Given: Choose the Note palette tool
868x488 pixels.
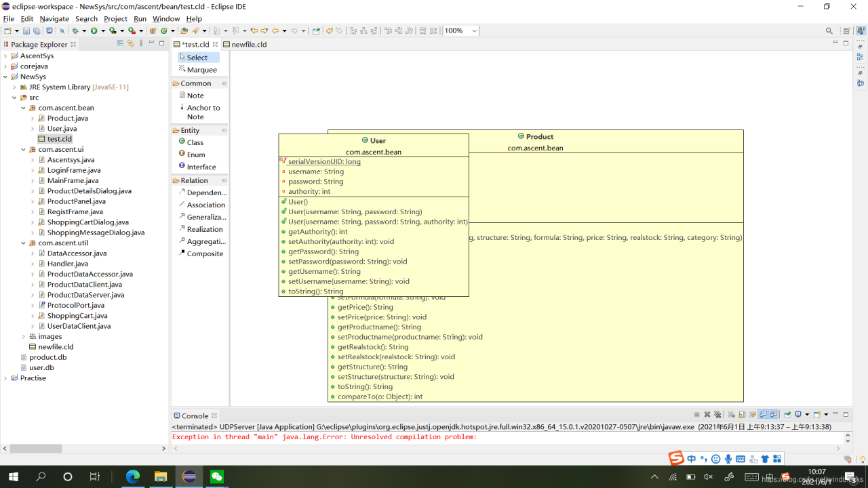Looking at the screenshot, I should pyautogui.click(x=191, y=96).
